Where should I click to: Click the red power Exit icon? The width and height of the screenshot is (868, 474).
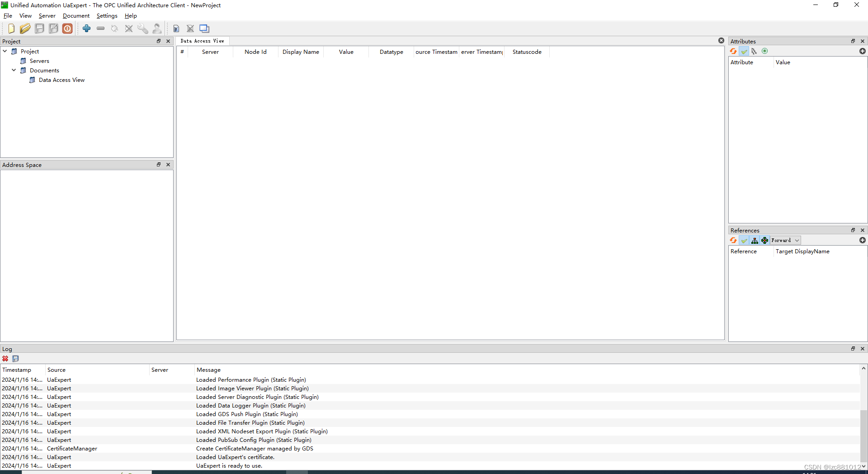[x=67, y=28]
